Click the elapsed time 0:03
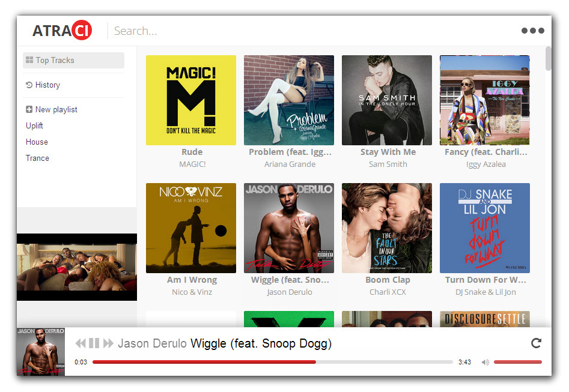Image resolution: width=569 pixels, height=392 pixels. [81, 362]
